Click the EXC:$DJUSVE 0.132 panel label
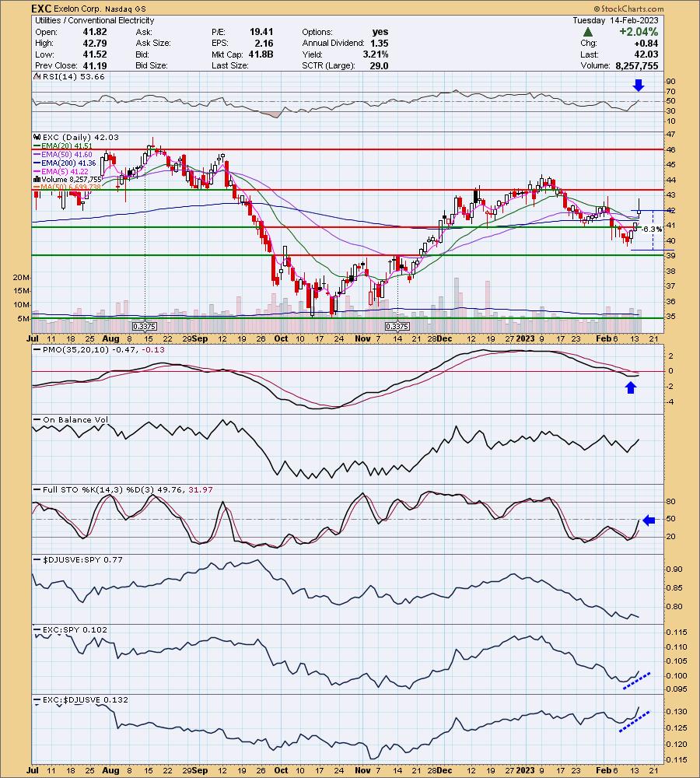The width and height of the screenshot is (700, 778). point(86,699)
